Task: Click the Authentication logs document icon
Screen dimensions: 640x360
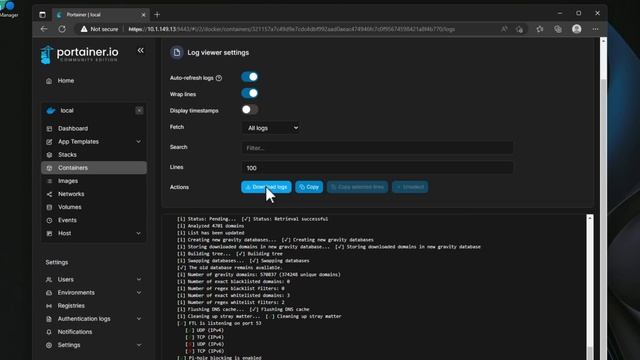Action: coord(49,319)
